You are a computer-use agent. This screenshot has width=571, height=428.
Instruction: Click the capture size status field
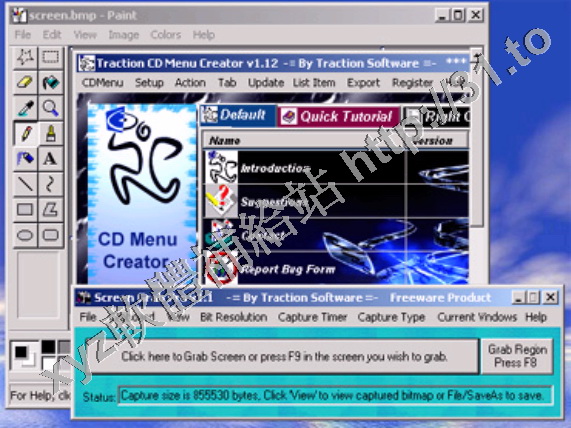pyautogui.click(x=335, y=395)
